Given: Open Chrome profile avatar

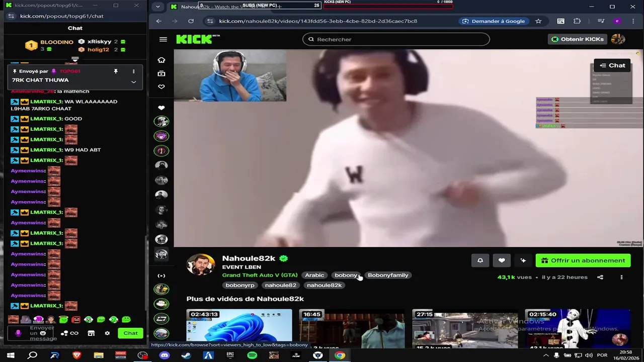Looking at the screenshot, I should click(617, 21).
